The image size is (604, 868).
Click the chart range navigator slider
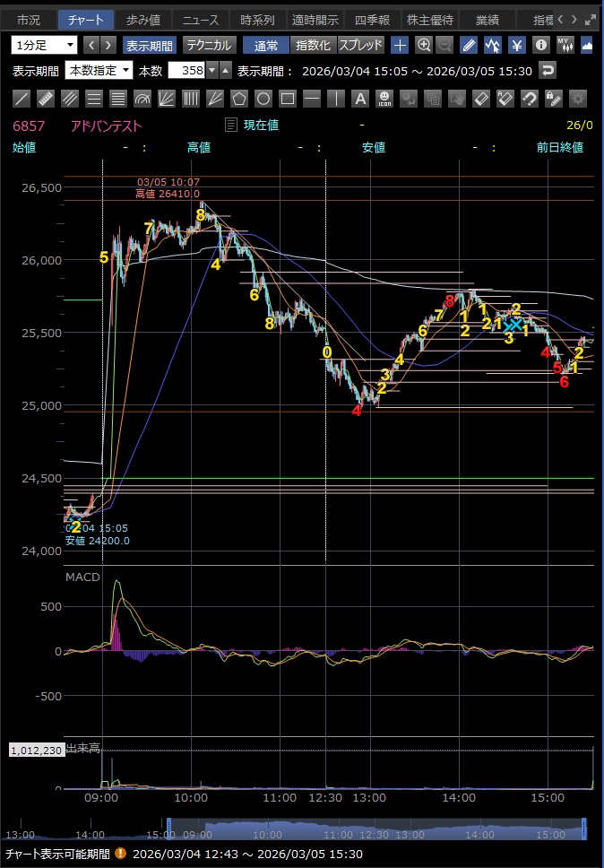point(375,829)
